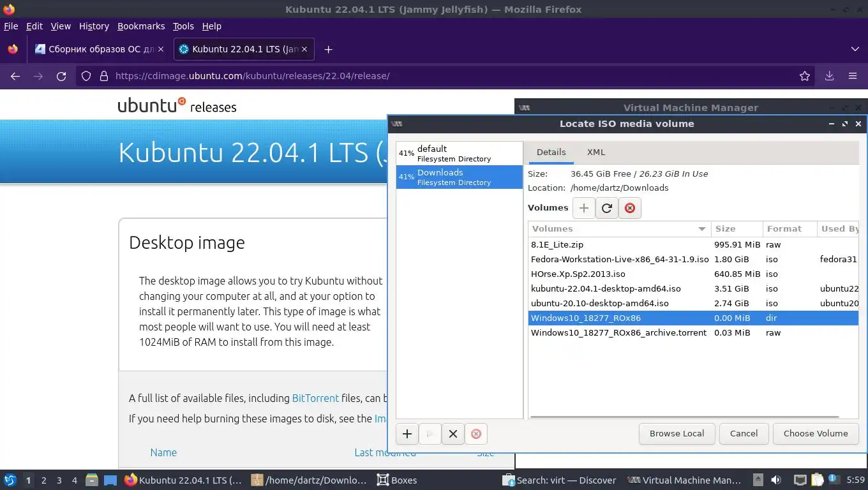
Task: Follow the BitTorrent link
Action: [315, 398]
